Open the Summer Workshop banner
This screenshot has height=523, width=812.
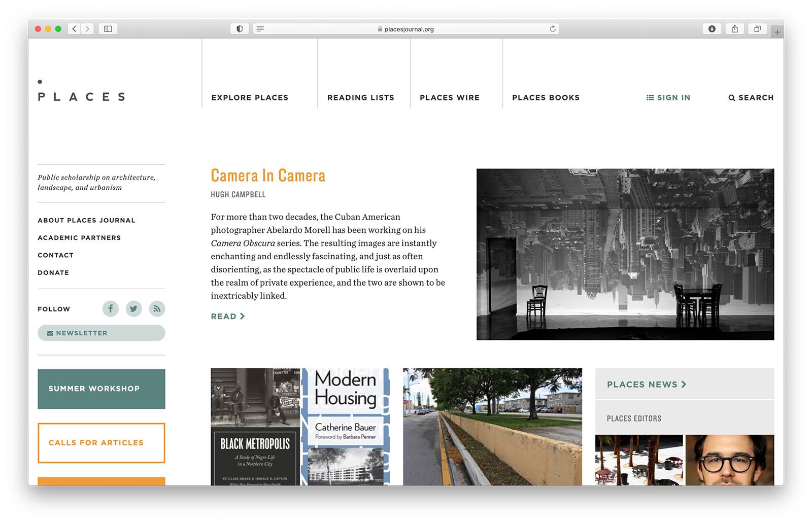(101, 389)
